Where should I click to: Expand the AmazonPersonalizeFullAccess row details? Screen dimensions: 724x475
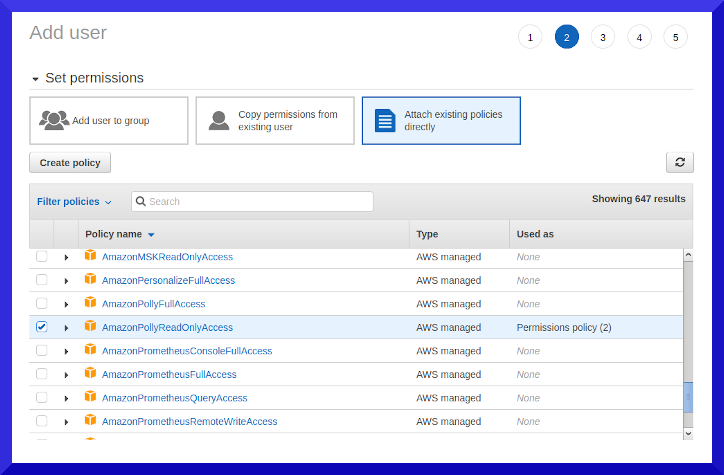point(66,281)
